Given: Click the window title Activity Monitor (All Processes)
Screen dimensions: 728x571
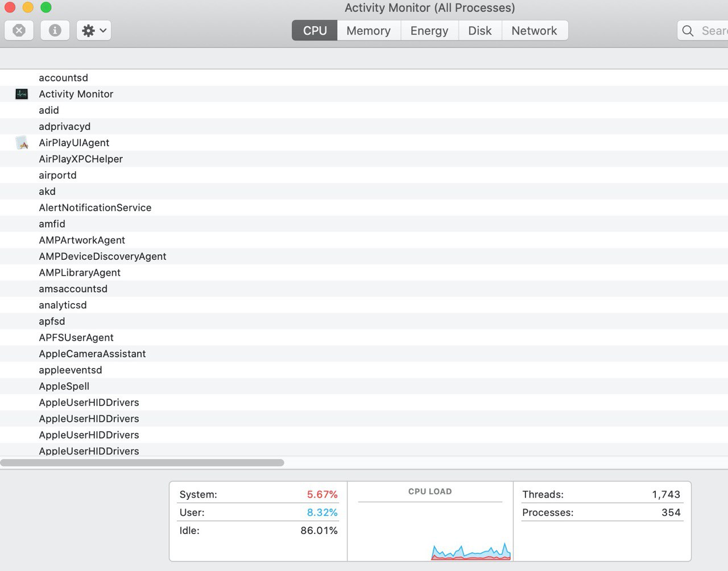Looking at the screenshot, I should click(x=429, y=8).
